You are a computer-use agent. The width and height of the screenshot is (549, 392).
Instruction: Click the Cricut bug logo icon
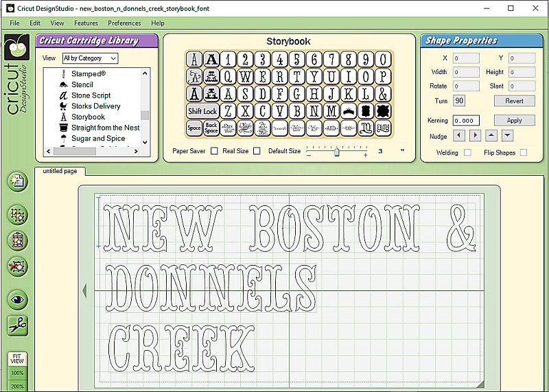point(16,47)
